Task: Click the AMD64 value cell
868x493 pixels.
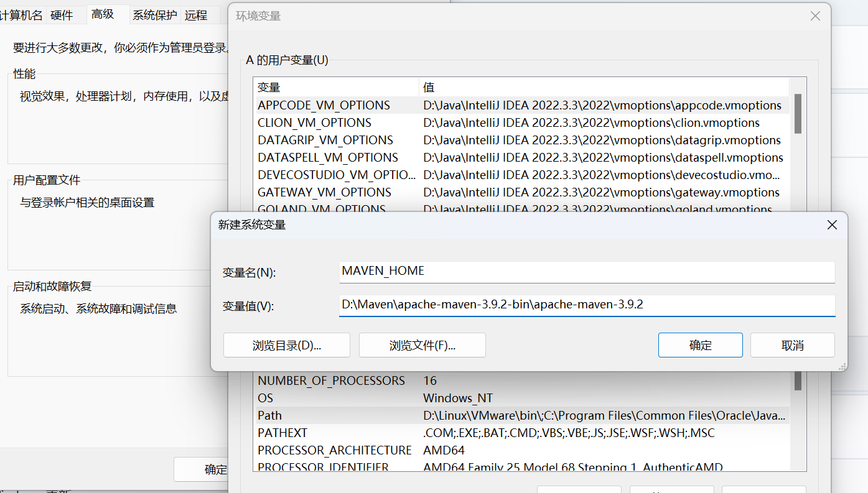Action: click(x=444, y=450)
